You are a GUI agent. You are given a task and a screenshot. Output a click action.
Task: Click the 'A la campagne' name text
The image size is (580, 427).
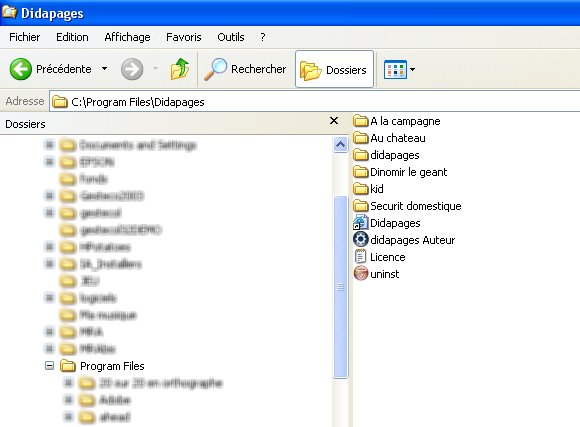tap(405, 121)
